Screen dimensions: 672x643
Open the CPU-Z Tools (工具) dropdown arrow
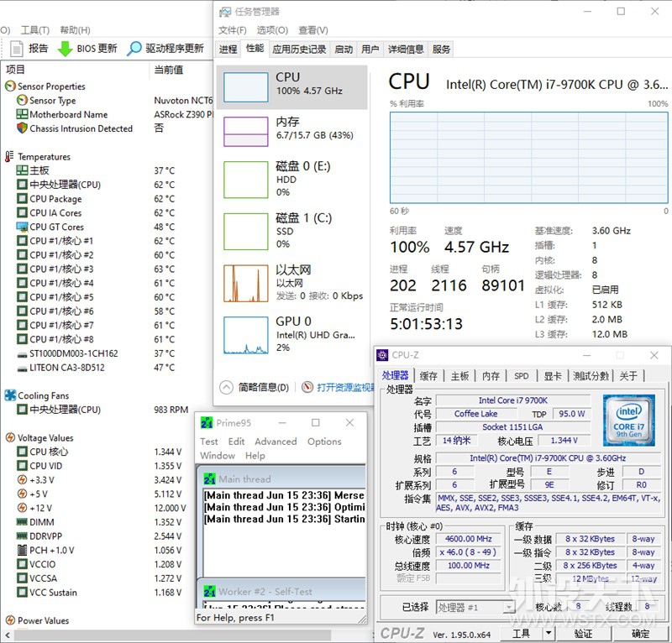pos(549,633)
